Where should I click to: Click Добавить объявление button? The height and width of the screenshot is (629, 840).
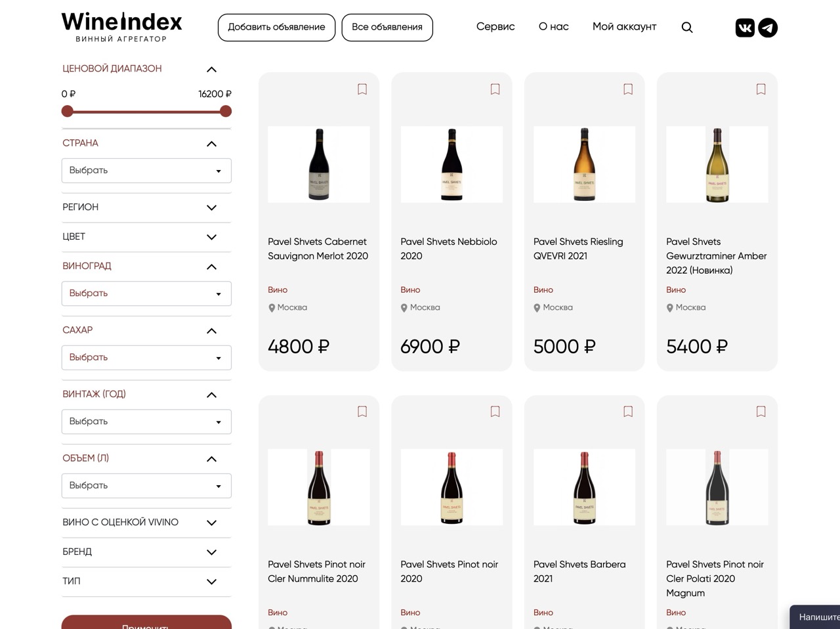[x=276, y=28]
